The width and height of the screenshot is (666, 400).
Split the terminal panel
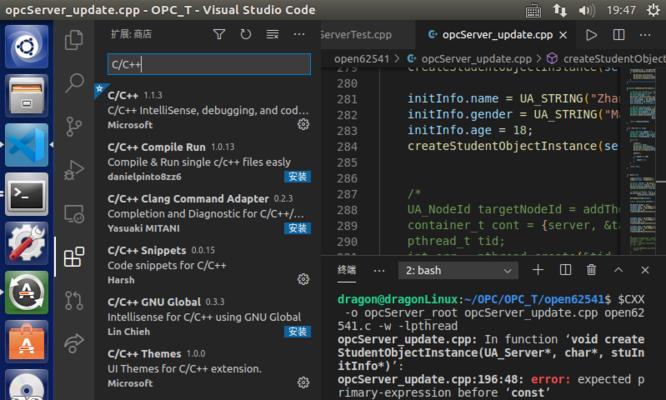coord(565,270)
